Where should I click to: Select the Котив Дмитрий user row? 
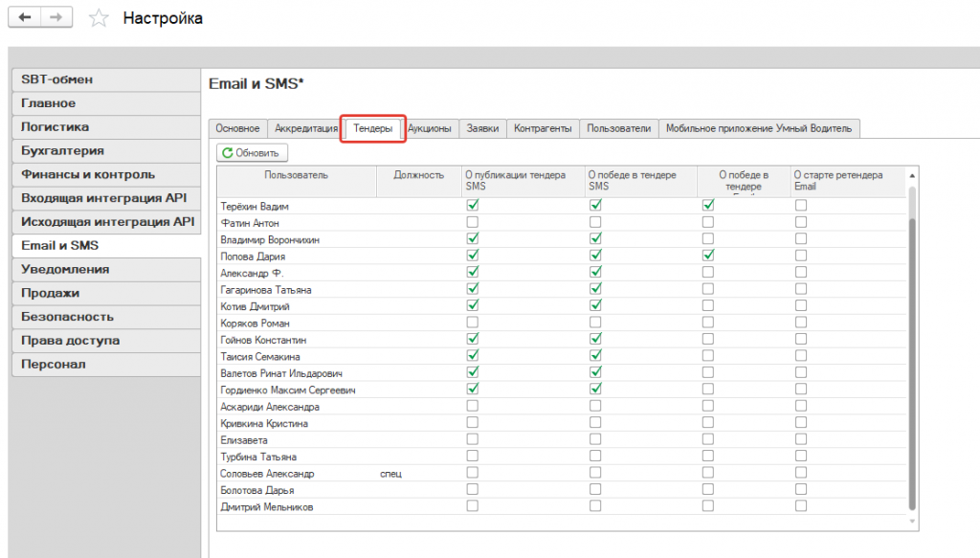[562, 305]
